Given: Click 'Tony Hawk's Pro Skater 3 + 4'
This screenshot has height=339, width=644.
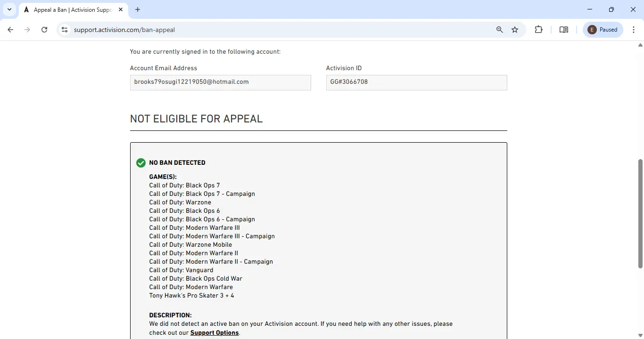Looking at the screenshot, I should [192, 296].
